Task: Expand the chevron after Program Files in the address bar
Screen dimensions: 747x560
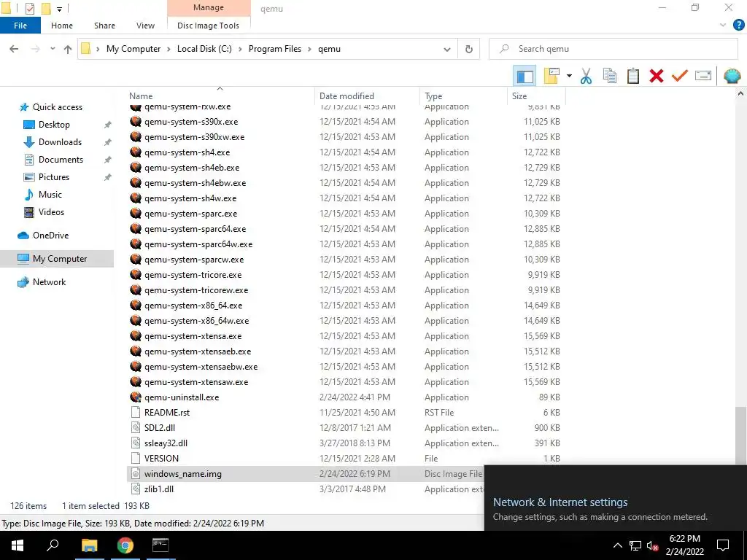Action: click(310, 49)
